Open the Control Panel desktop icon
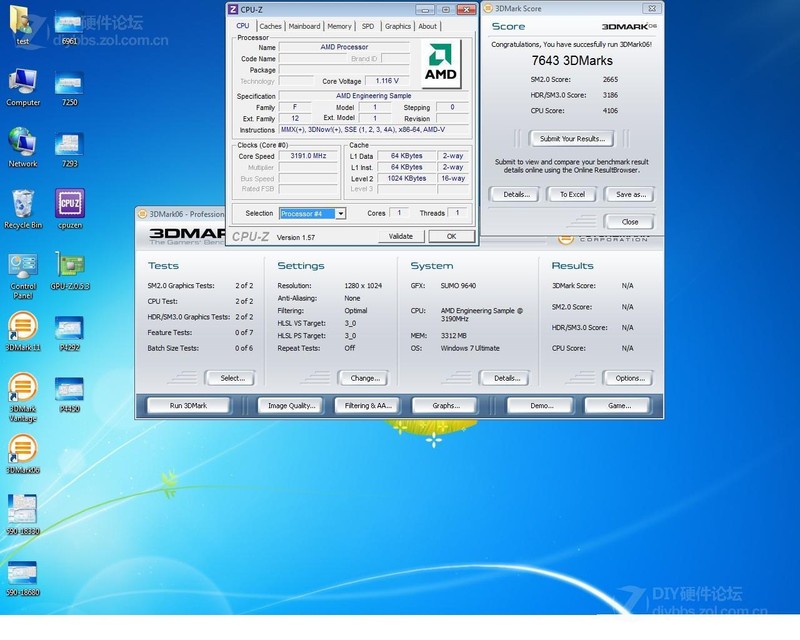Image resolution: width=800 pixels, height=640 pixels. pyautogui.click(x=23, y=276)
